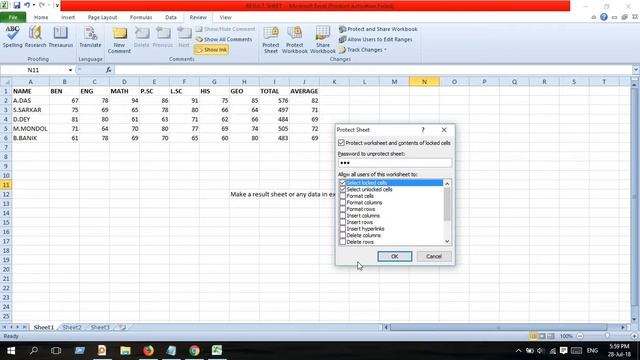Image resolution: width=640 pixels, height=360 pixels.
Task: Toggle the Show Ink button
Action: 211,50
